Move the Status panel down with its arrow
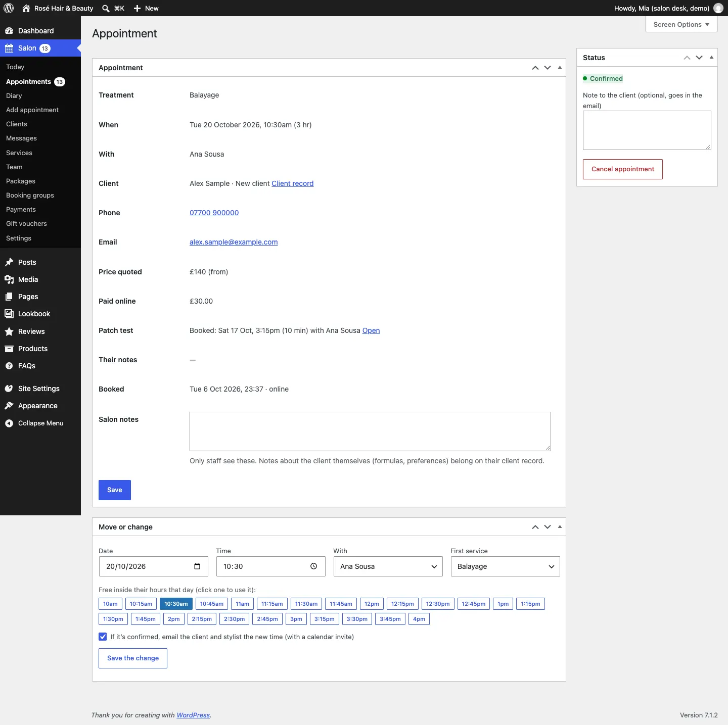Screen dimensions: 728x725 point(699,58)
